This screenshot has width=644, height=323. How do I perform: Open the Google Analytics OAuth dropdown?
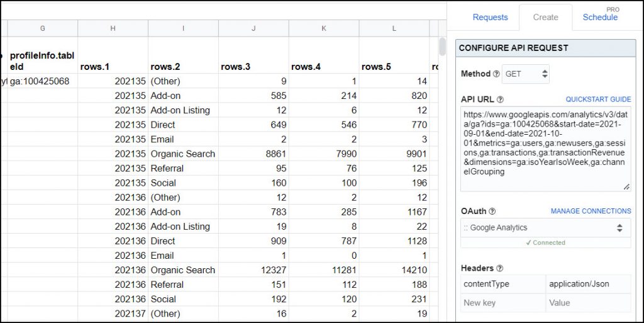(x=545, y=228)
